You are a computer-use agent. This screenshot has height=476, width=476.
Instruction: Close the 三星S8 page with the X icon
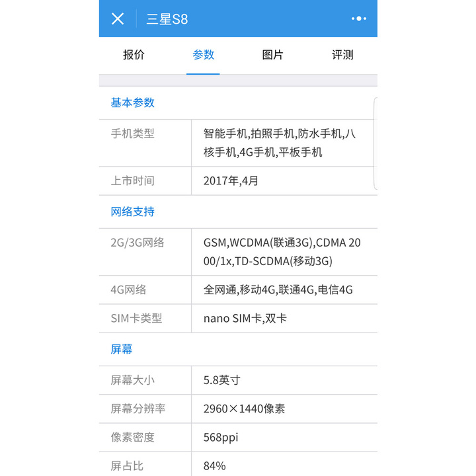pos(118,19)
